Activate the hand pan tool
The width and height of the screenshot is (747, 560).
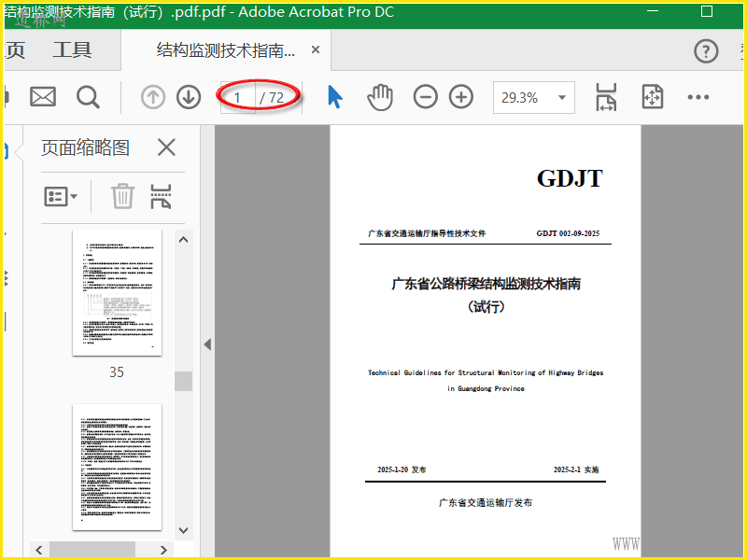[380, 97]
